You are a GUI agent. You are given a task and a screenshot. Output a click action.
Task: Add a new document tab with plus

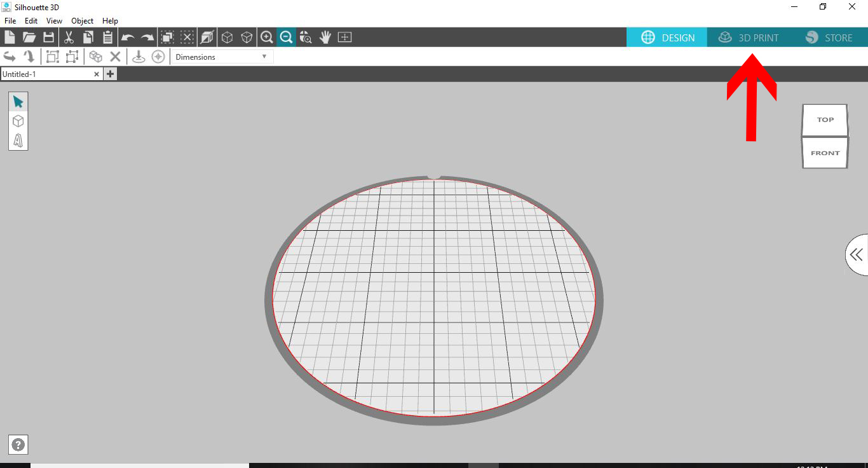(x=110, y=74)
